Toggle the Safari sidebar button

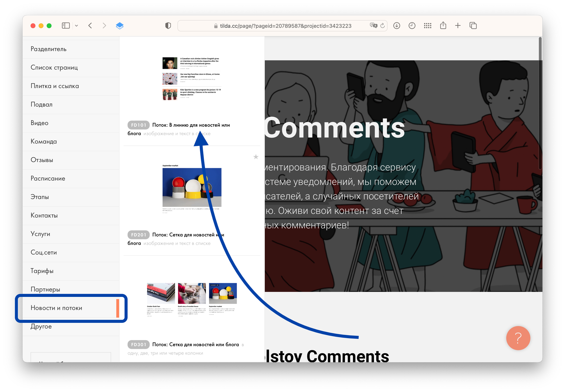[66, 26]
